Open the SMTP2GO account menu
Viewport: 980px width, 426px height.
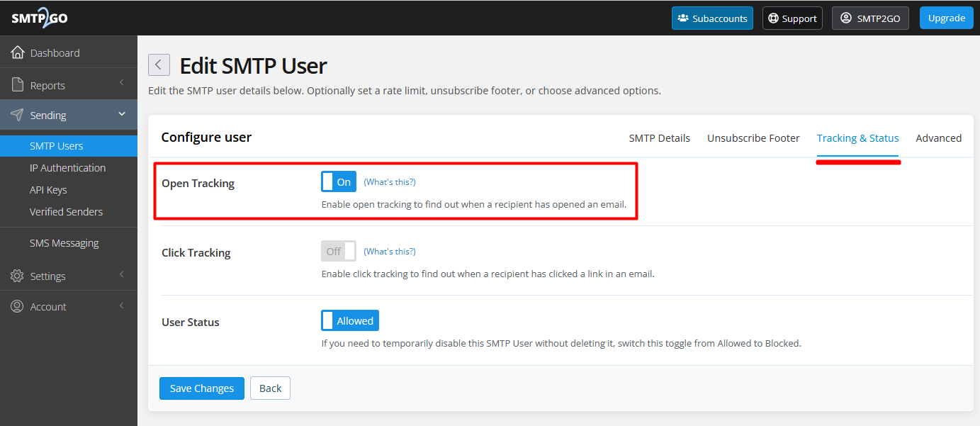point(870,18)
